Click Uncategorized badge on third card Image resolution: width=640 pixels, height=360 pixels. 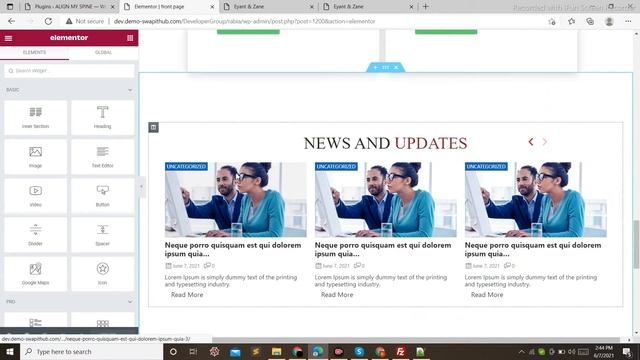coord(486,167)
